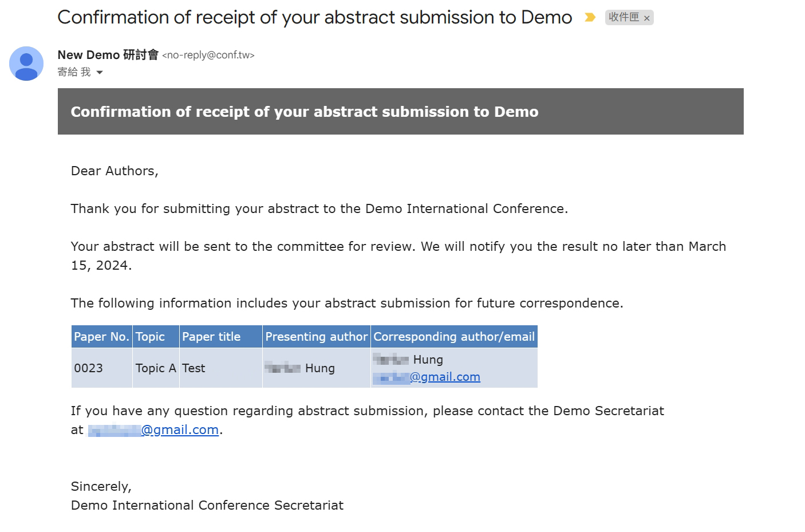Click the presenting author name cell
This screenshot has width=805, height=532.
point(317,368)
